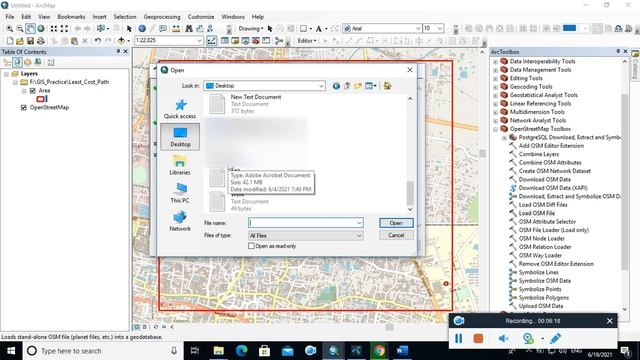Open the font size 10 dropdown
The width and height of the screenshot is (640, 360).
pos(440,28)
